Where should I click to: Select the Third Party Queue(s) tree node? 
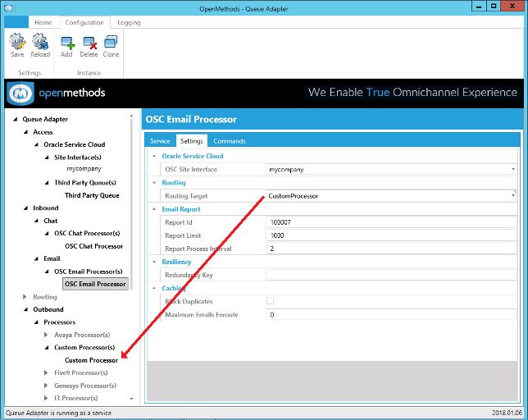[85, 183]
